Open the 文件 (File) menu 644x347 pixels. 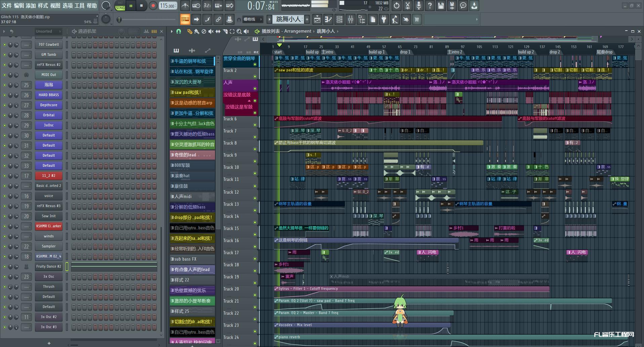pos(7,5)
